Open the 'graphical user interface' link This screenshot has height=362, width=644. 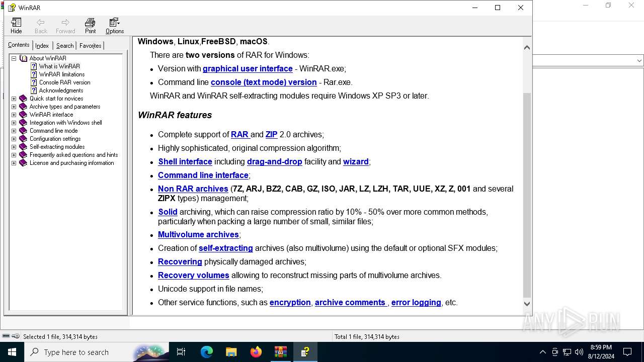[248, 69]
